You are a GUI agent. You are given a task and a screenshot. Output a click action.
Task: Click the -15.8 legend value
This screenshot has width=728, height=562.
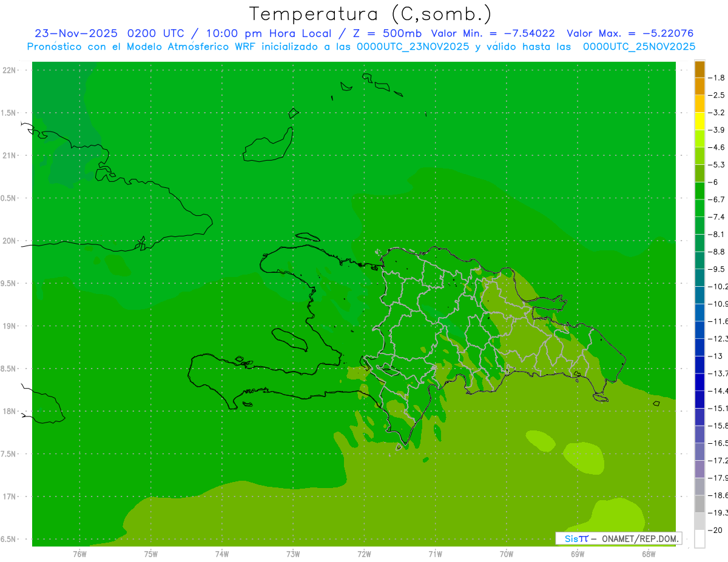pos(718,426)
